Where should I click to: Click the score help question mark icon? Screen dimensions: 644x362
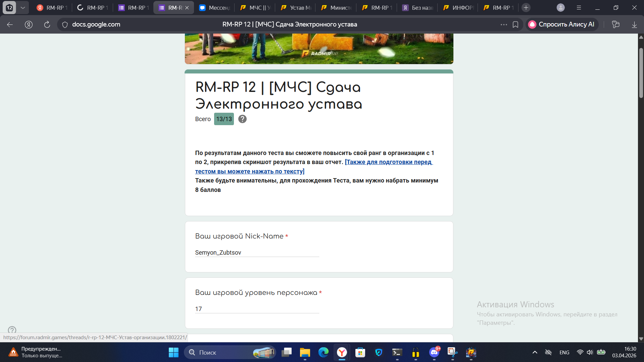click(242, 119)
